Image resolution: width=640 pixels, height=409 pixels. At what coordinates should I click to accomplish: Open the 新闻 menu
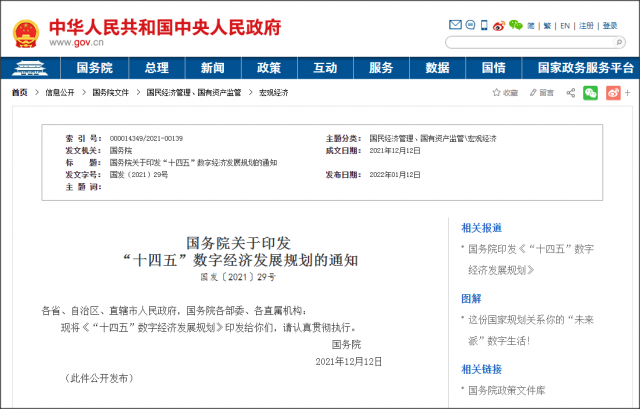coord(213,68)
